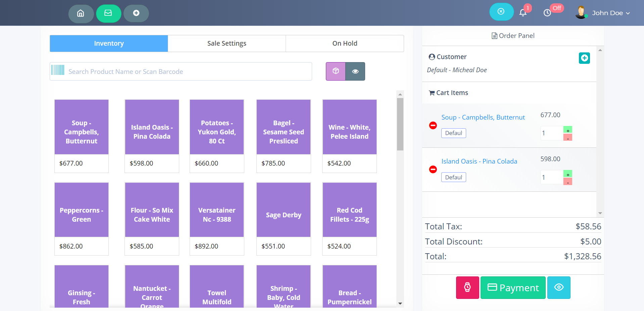Click the plus circle icon in the top bar

[x=136, y=13]
